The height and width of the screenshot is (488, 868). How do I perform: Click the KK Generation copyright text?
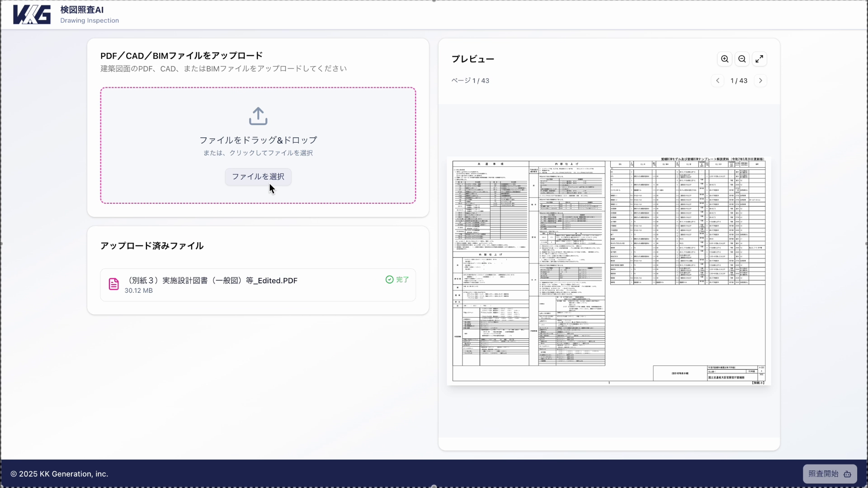click(x=59, y=474)
